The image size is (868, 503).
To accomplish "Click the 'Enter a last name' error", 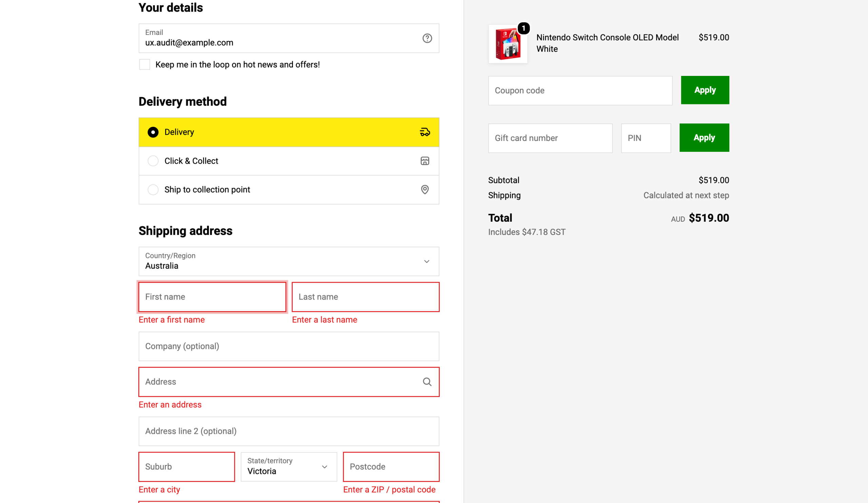I will (324, 320).
